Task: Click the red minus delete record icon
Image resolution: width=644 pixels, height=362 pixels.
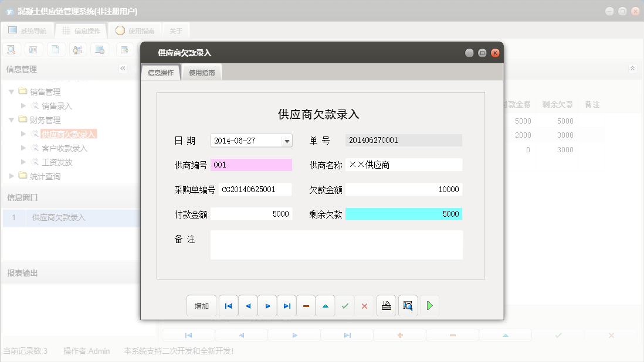Action: point(306,305)
